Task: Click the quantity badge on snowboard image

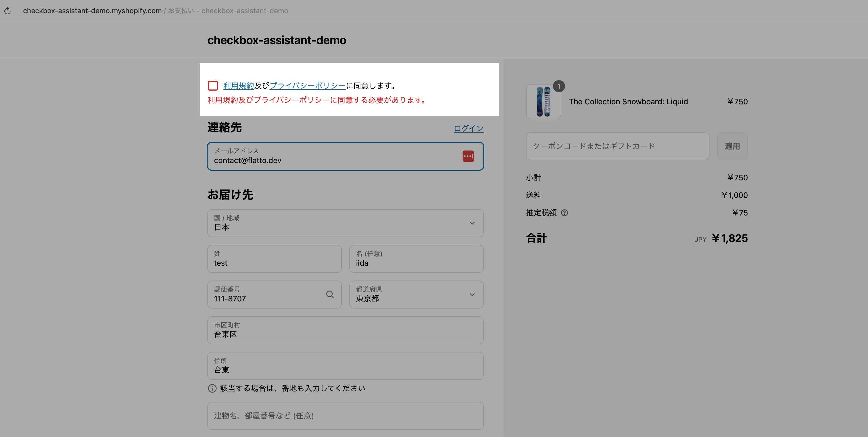Action: pyautogui.click(x=559, y=86)
